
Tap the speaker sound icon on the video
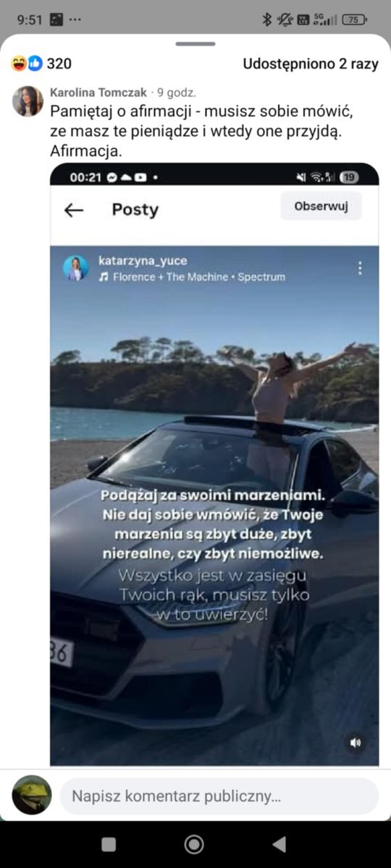(x=355, y=743)
